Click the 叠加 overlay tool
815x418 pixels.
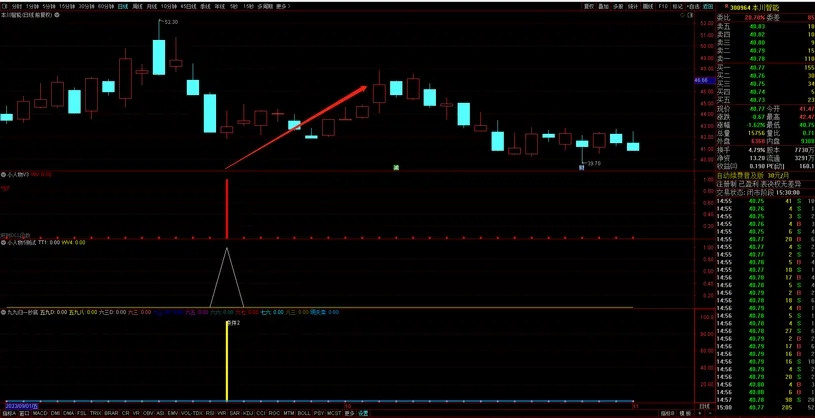tap(603, 6)
